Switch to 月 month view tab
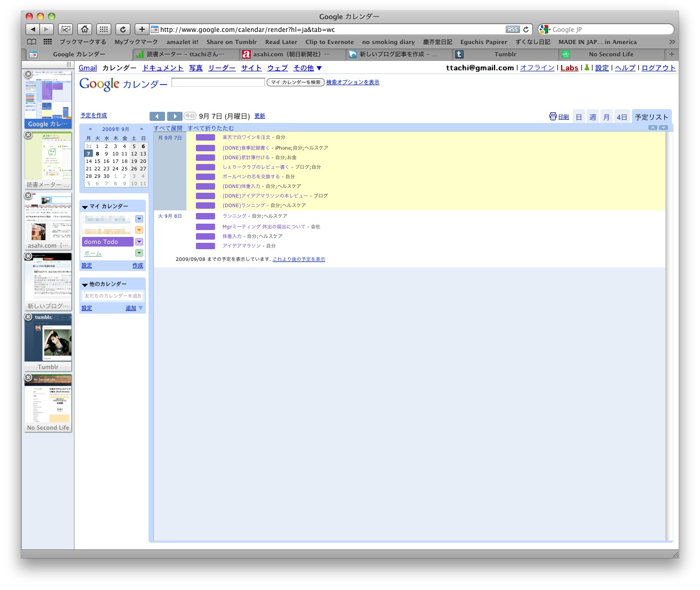700x590 pixels. click(x=606, y=117)
